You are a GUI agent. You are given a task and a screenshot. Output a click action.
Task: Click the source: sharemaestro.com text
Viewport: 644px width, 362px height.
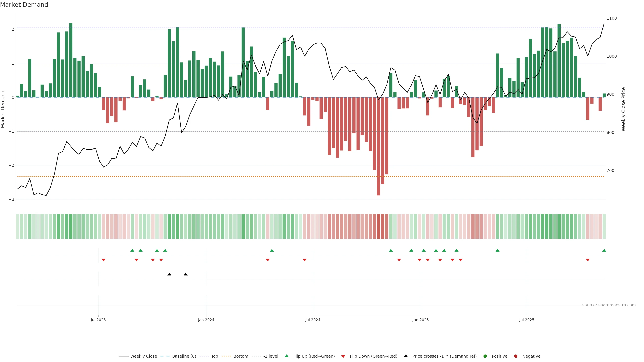[x=609, y=305]
